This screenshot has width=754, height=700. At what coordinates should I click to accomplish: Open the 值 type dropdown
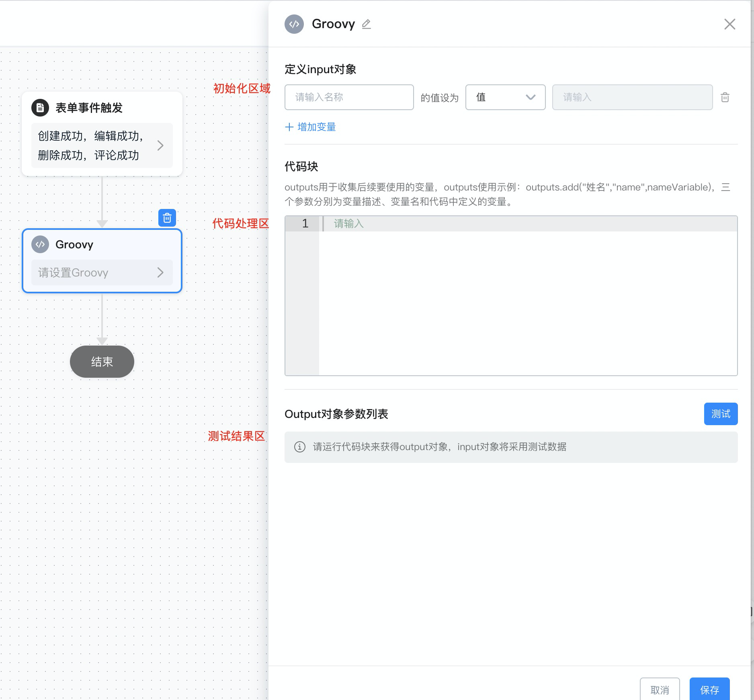505,97
